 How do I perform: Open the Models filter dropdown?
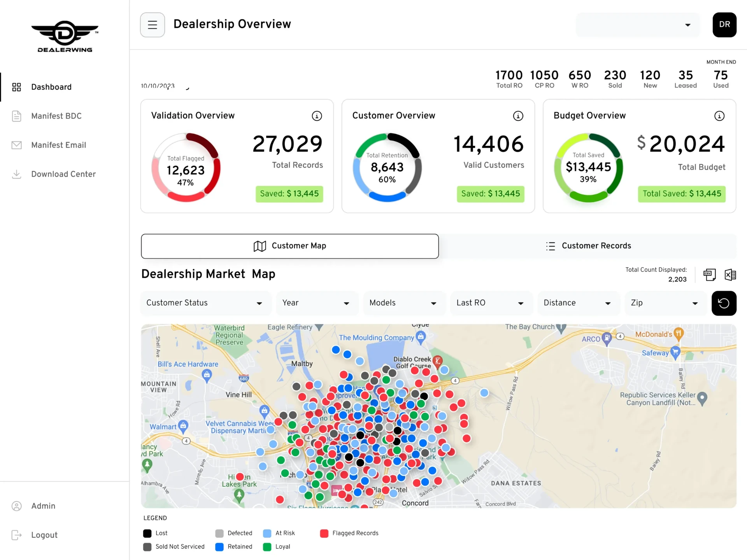click(x=404, y=303)
